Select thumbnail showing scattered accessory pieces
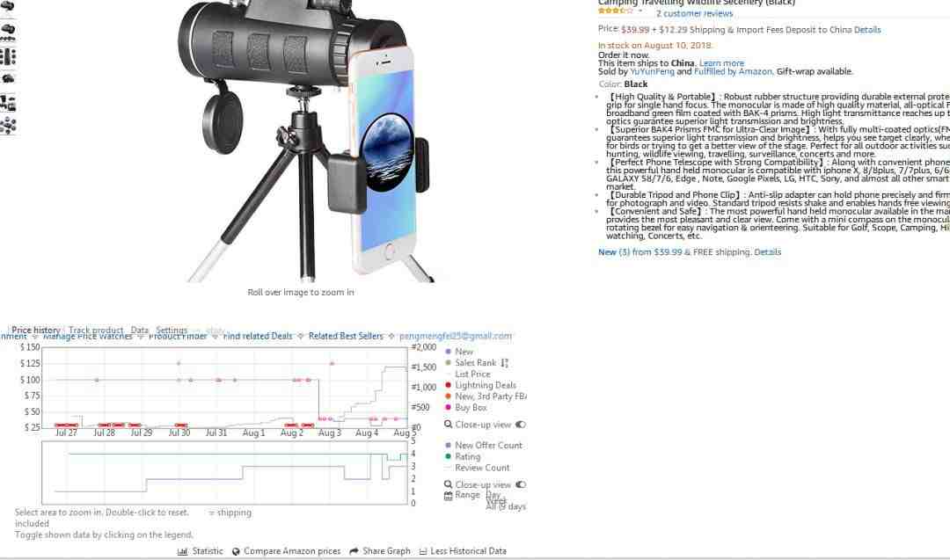This screenshot has width=950, height=560. click(x=8, y=125)
